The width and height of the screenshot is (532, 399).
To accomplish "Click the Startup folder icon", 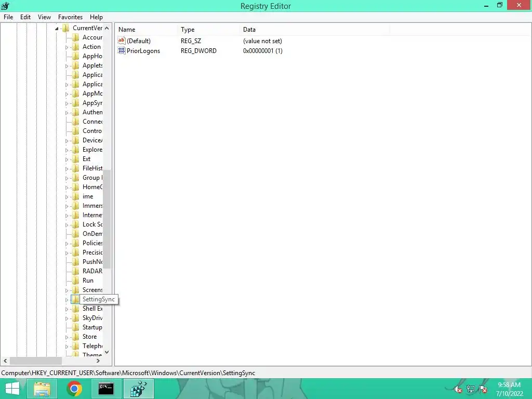I will coord(75,327).
